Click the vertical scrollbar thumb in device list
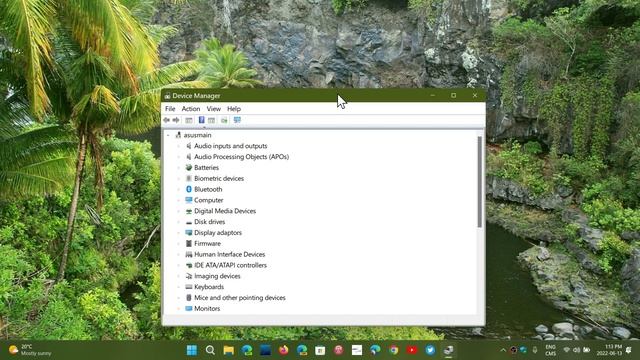Screen dimensions: 640x360 coord(480,182)
